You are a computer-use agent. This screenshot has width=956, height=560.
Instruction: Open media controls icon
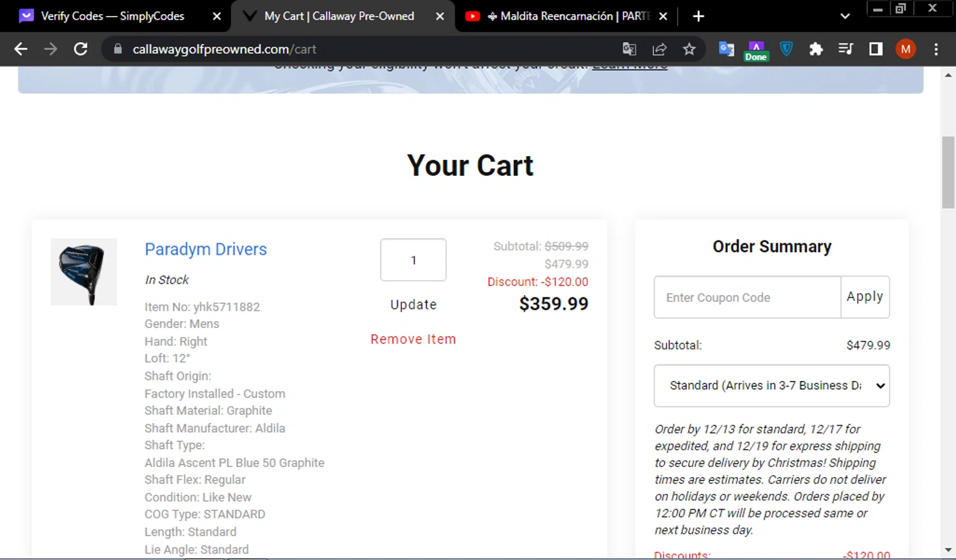coord(846,49)
